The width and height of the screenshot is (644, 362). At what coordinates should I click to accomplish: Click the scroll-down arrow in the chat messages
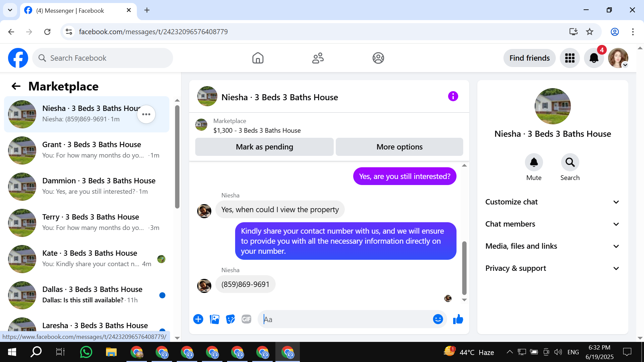click(x=464, y=300)
